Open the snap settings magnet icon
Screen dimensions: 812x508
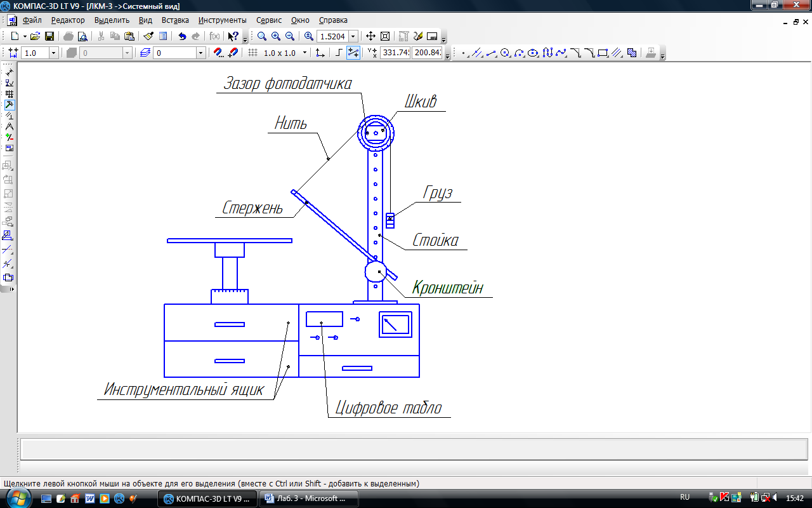(x=218, y=53)
